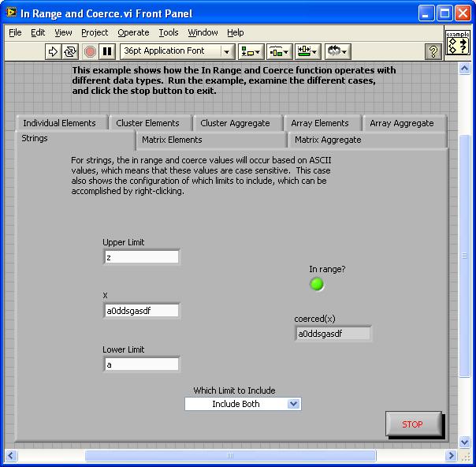Open Align Objects toolbar menu

coord(251,51)
